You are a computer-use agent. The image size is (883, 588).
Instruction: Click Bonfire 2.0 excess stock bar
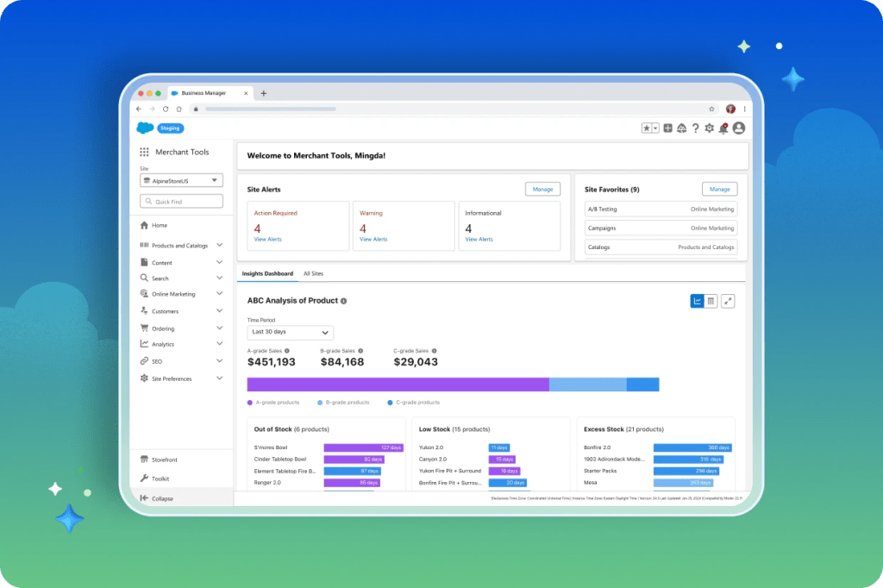point(692,447)
